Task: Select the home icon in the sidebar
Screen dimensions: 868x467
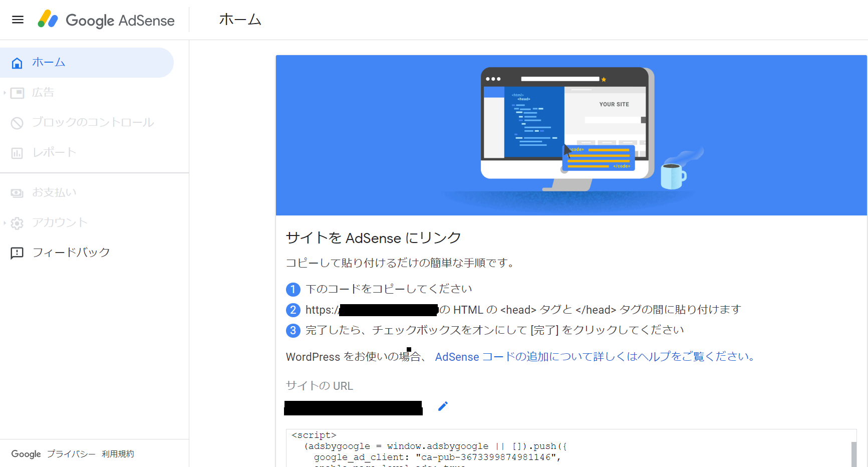Action: click(x=17, y=62)
